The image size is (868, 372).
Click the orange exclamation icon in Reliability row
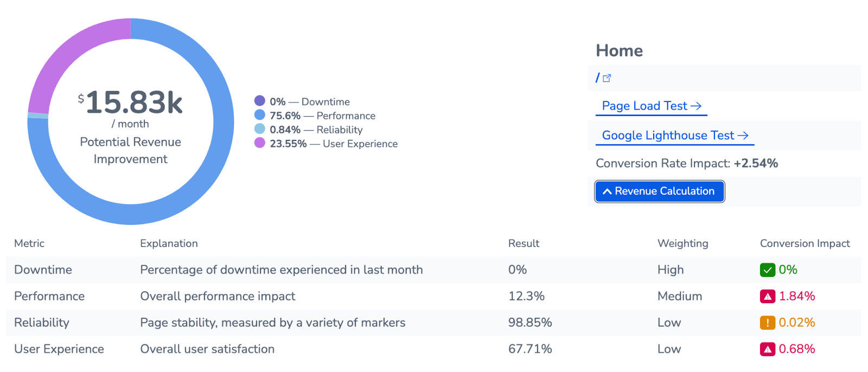click(x=767, y=323)
